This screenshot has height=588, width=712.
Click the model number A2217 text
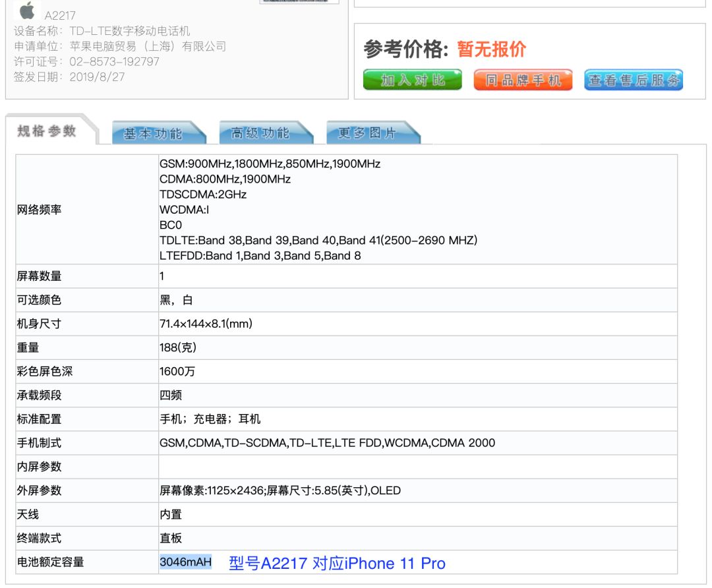60,16
